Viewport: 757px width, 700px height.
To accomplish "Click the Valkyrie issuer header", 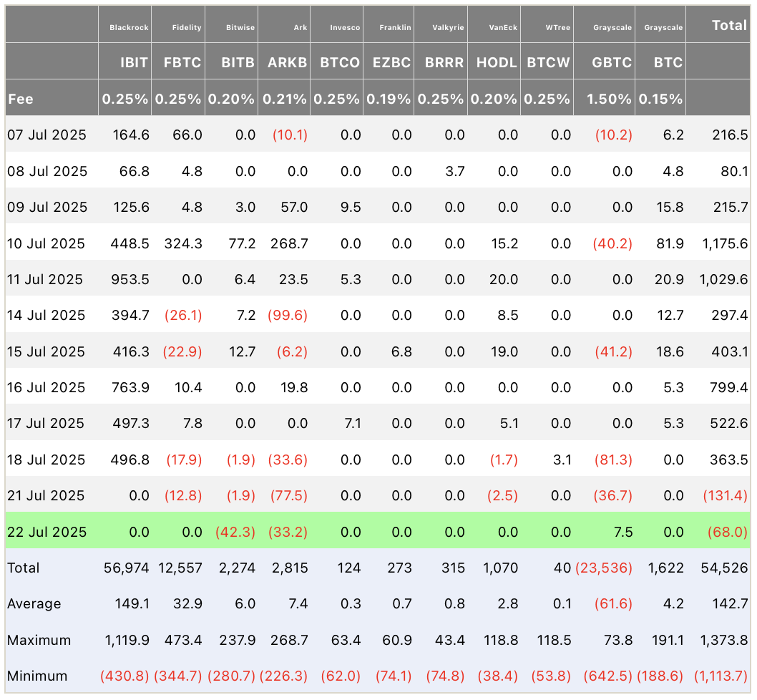I will [448, 27].
